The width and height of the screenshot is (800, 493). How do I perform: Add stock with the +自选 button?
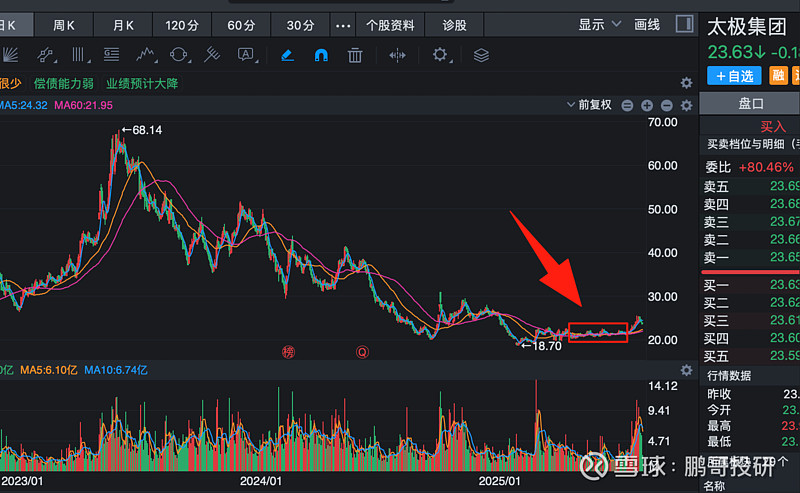[x=734, y=76]
